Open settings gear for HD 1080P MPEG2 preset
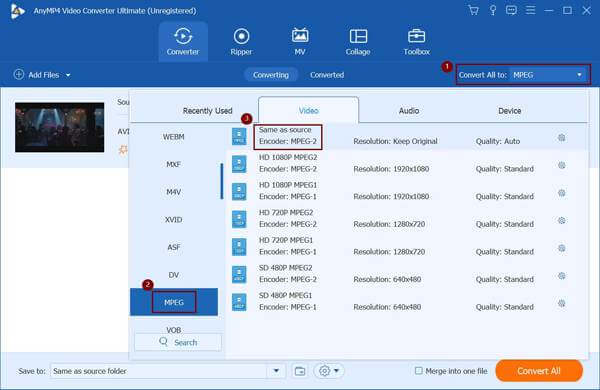 [x=561, y=165]
